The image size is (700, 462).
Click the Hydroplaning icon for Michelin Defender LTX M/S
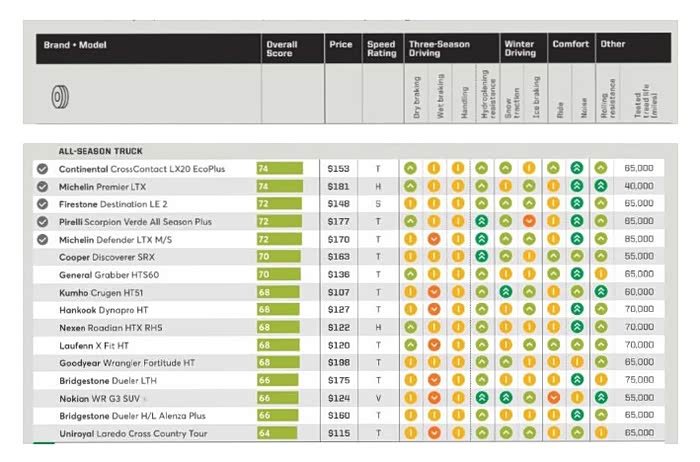(481, 239)
